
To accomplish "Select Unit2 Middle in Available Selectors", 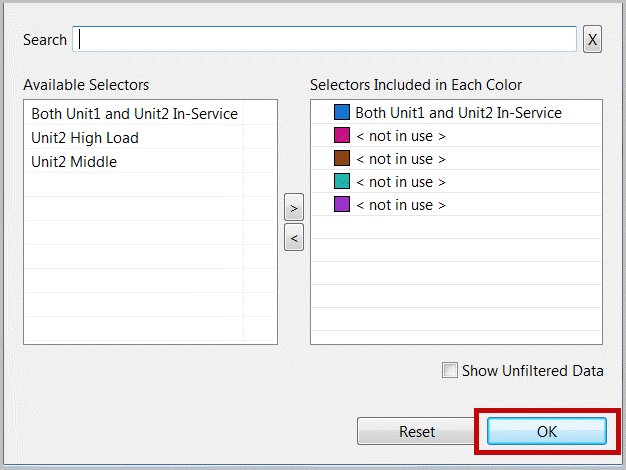I will click(x=74, y=162).
